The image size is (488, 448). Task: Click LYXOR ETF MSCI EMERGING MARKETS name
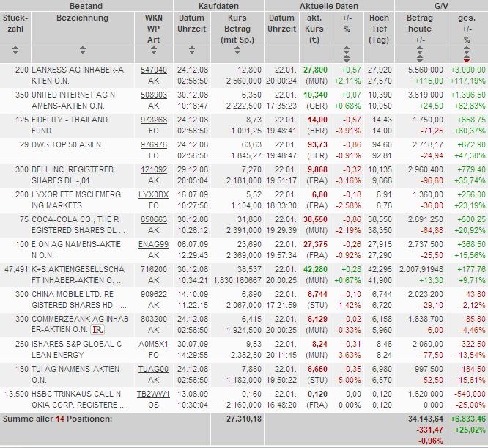point(76,200)
